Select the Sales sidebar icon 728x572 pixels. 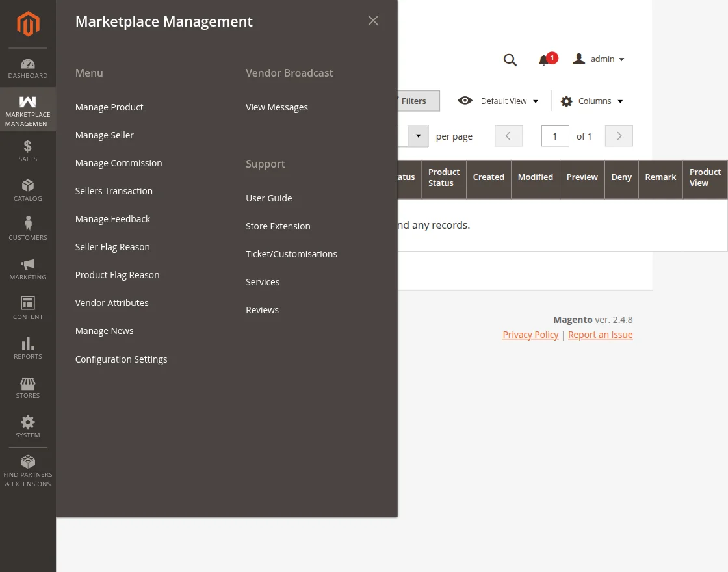click(28, 150)
